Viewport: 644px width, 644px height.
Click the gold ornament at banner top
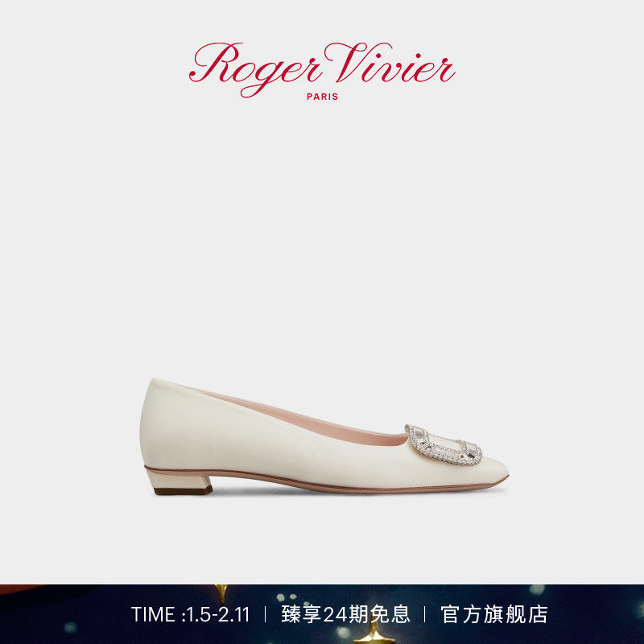[x=221, y=592]
